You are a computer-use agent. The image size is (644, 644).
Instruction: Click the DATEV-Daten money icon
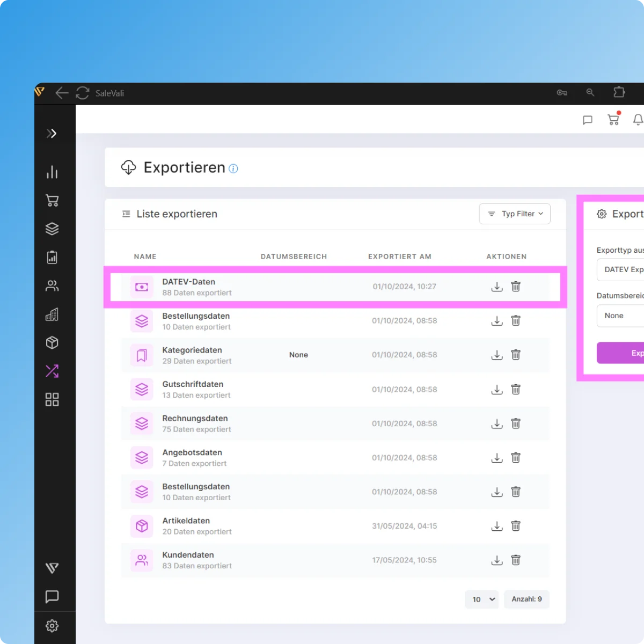[x=142, y=287]
